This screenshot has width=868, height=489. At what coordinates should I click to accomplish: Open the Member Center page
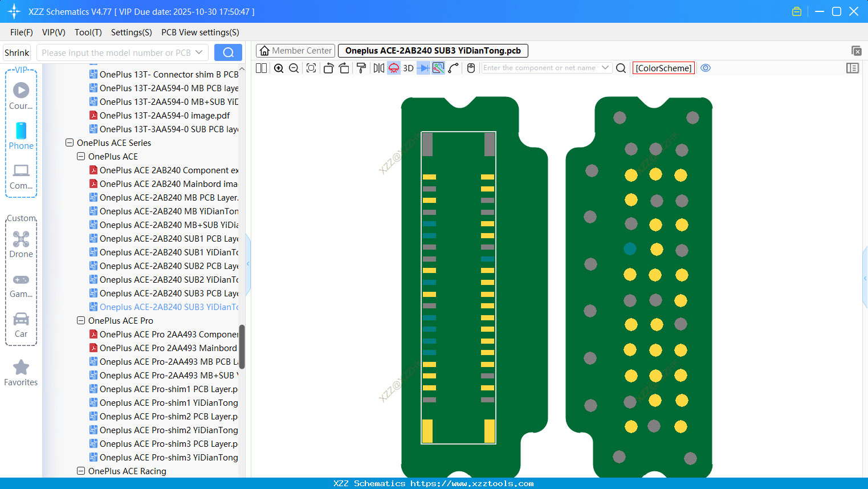point(295,50)
